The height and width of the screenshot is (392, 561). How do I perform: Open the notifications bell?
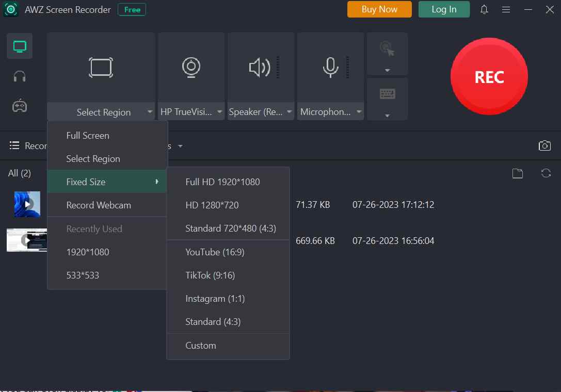coord(484,9)
